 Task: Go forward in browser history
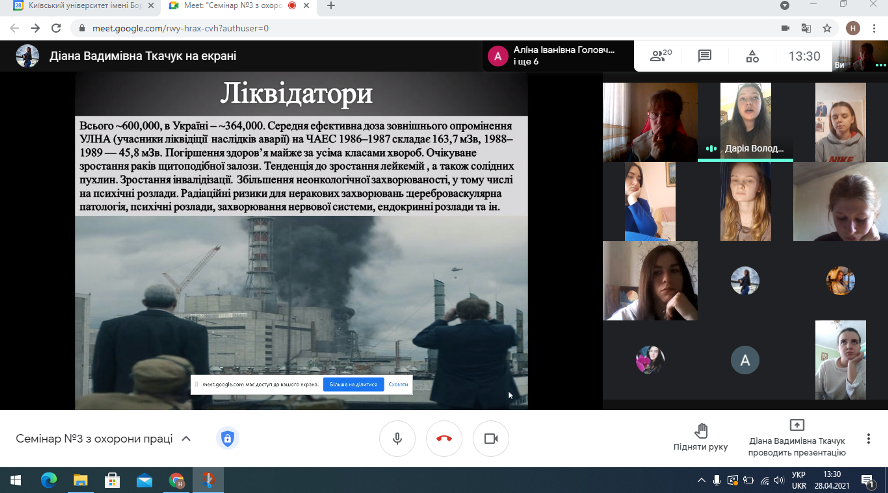[35, 28]
